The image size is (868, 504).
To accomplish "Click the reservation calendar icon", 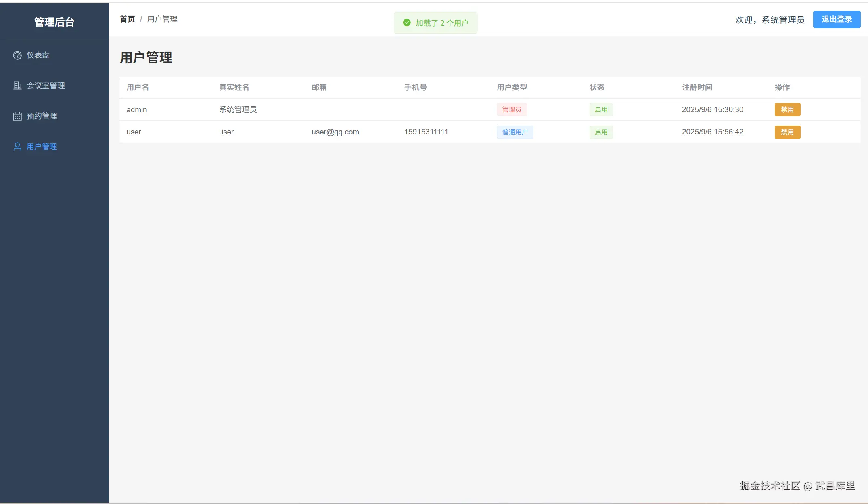I will click(17, 116).
